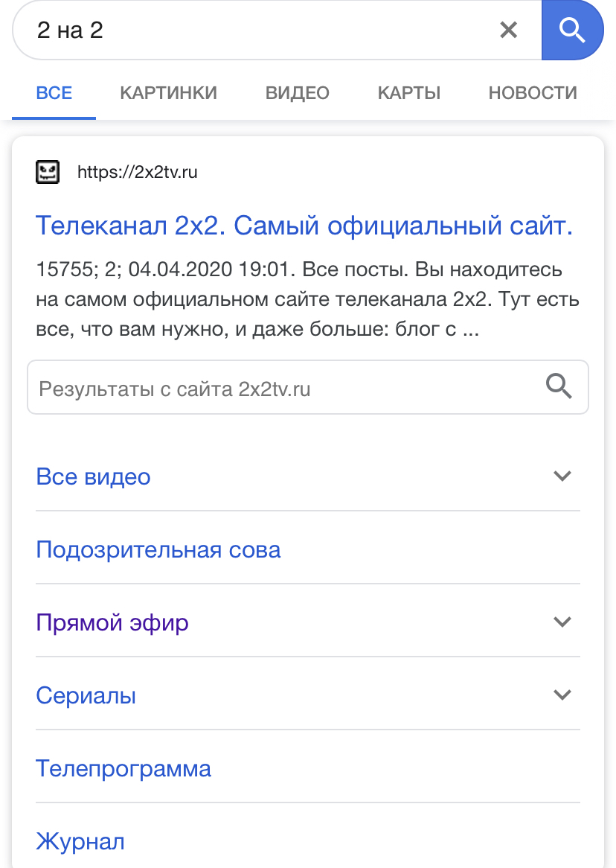Image resolution: width=616 pixels, height=868 pixels.
Task: Click the 2x2tv.ru site favicon
Action: coord(48,173)
